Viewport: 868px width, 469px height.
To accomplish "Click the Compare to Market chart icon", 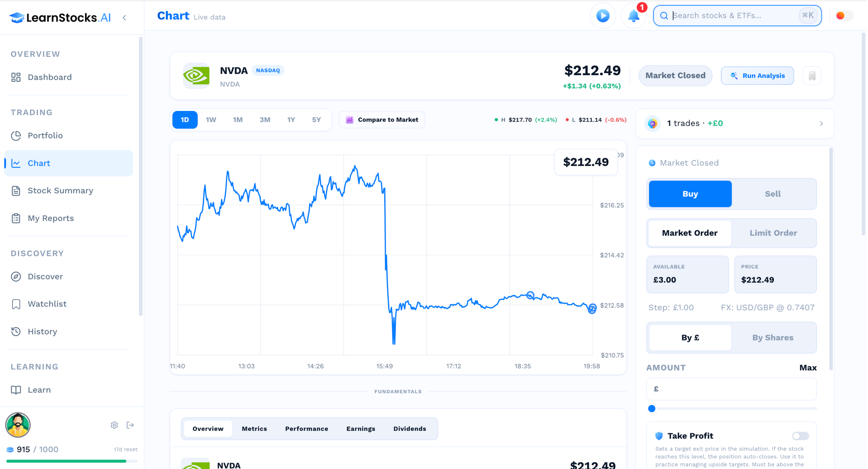I will (x=350, y=120).
